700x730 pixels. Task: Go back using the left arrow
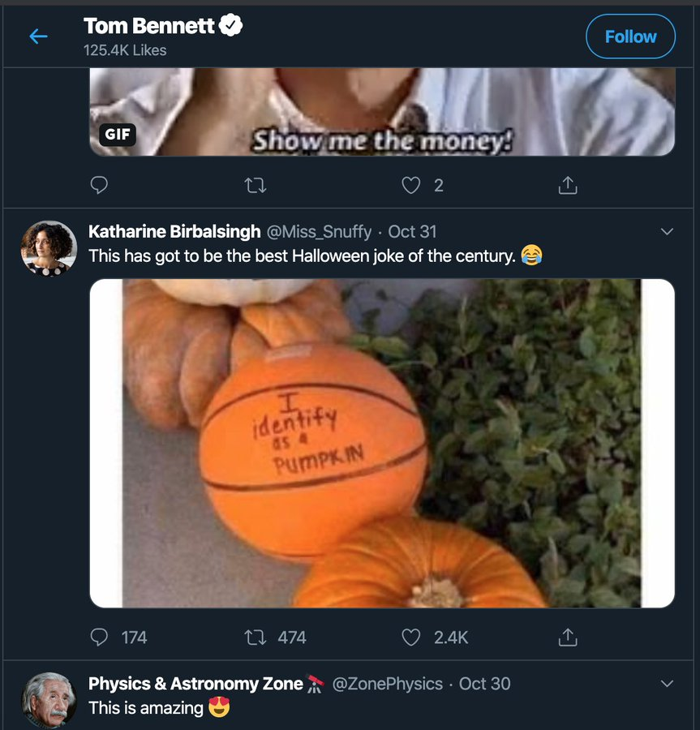38,36
